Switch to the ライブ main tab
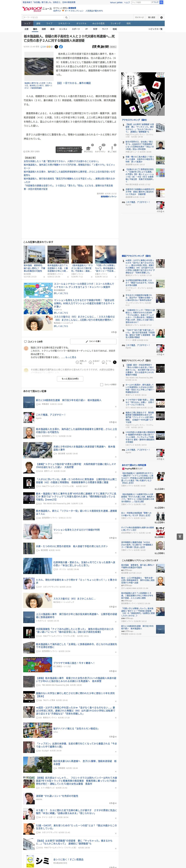186x868 pixels. point(49,23)
